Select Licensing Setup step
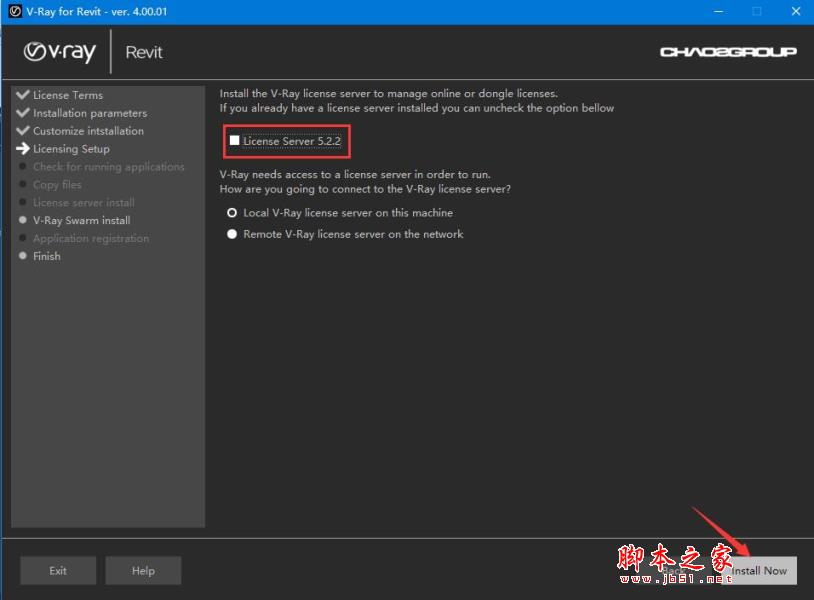The image size is (814, 600). click(71, 149)
